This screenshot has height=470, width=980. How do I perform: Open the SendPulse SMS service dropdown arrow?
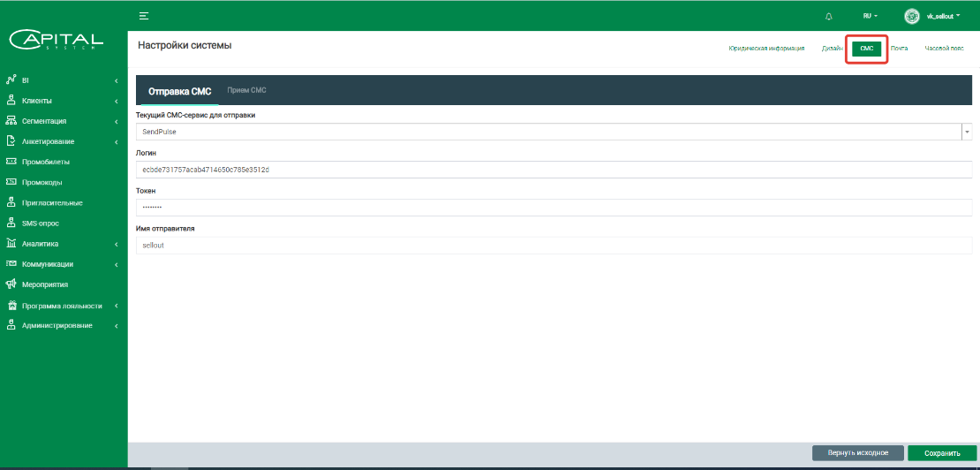click(967, 132)
